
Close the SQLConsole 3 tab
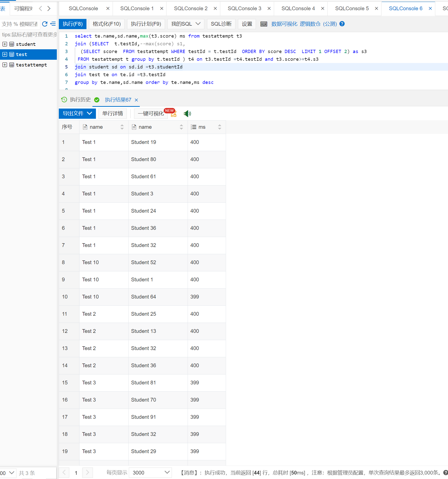[269, 8]
